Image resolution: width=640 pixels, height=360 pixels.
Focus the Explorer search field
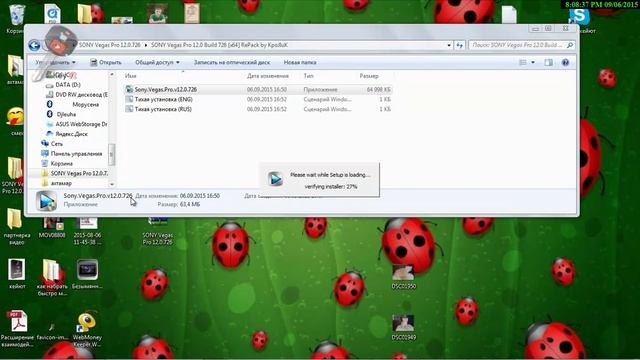click(517, 45)
